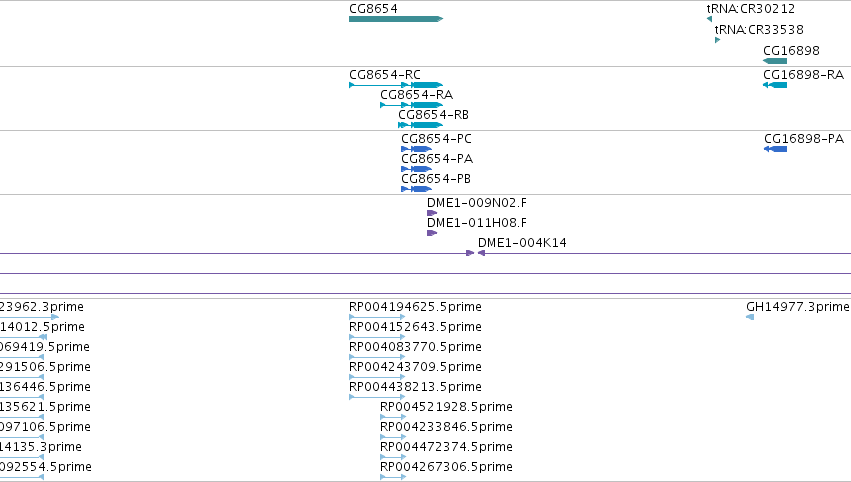Screen dimensions: 851x482
Task: Click the RP004521928.5prime EST feature
Action: (x=393, y=417)
